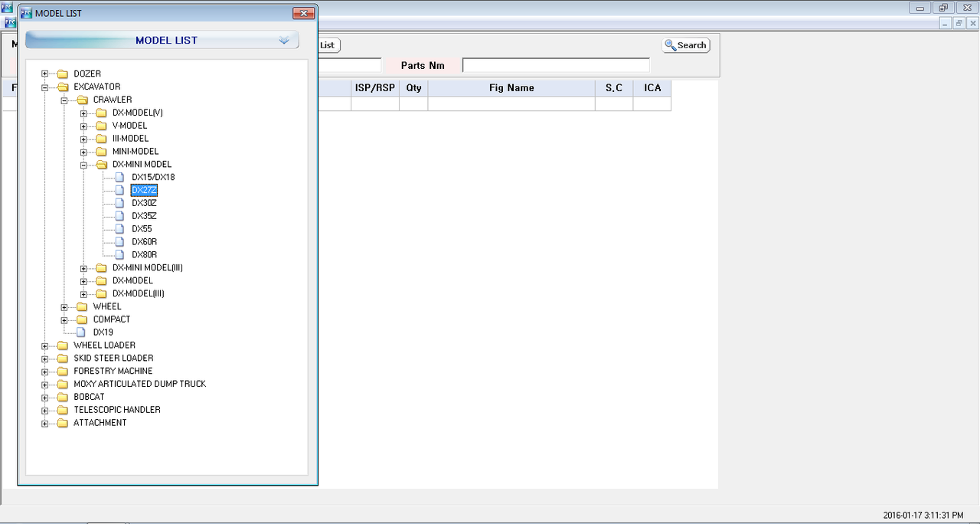Screen dimensions: 980x524
Task: Click the Fig Name column header
Action: point(511,88)
